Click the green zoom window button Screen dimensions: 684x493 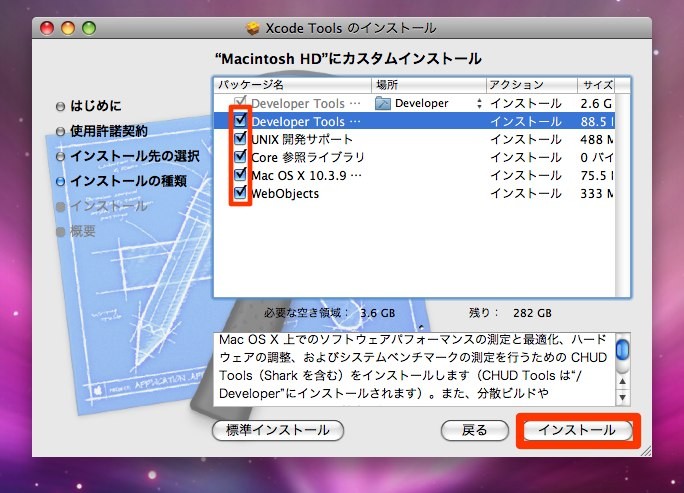(89, 28)
